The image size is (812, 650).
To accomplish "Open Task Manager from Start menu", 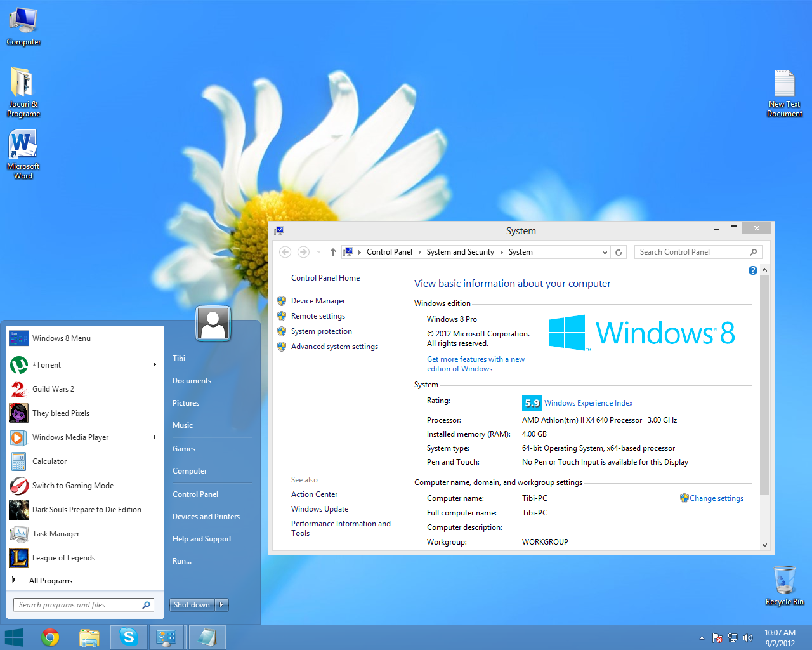I will 84,534.
